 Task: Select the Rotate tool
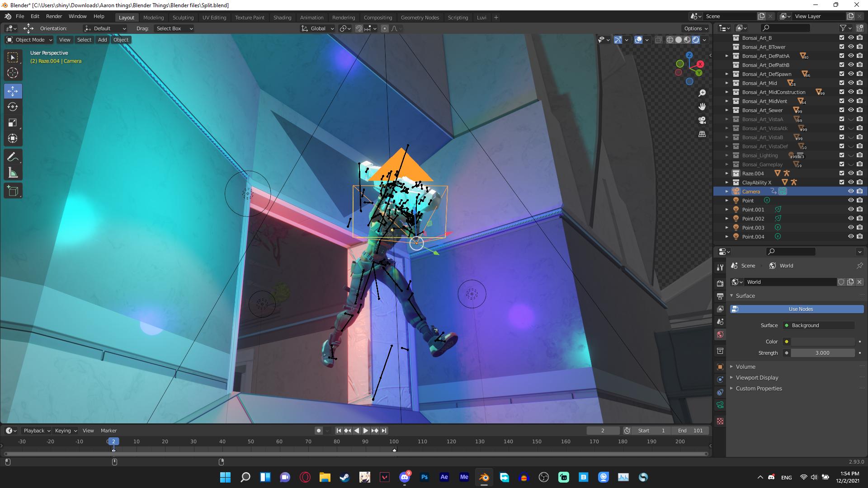tap(13, 107)
